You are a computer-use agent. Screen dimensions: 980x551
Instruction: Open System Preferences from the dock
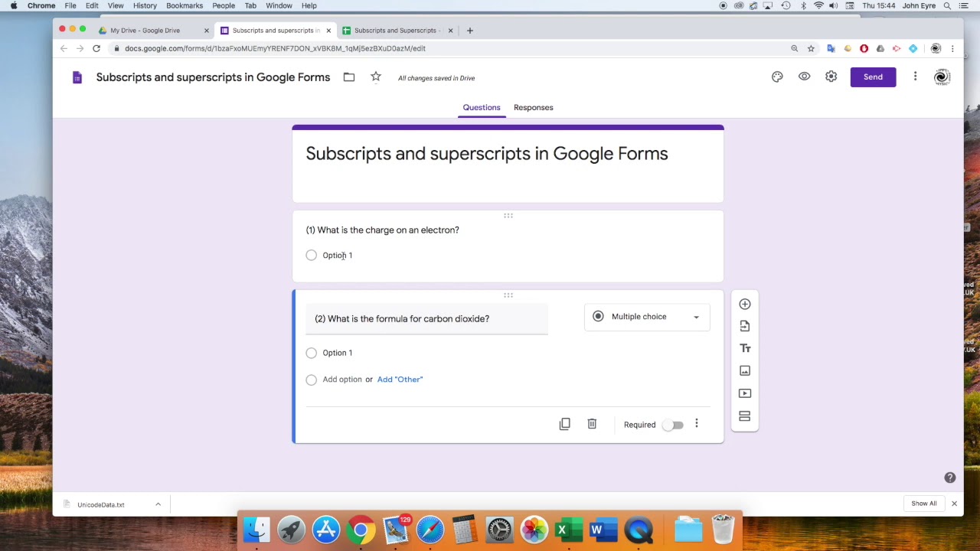[x=499, y=530]
